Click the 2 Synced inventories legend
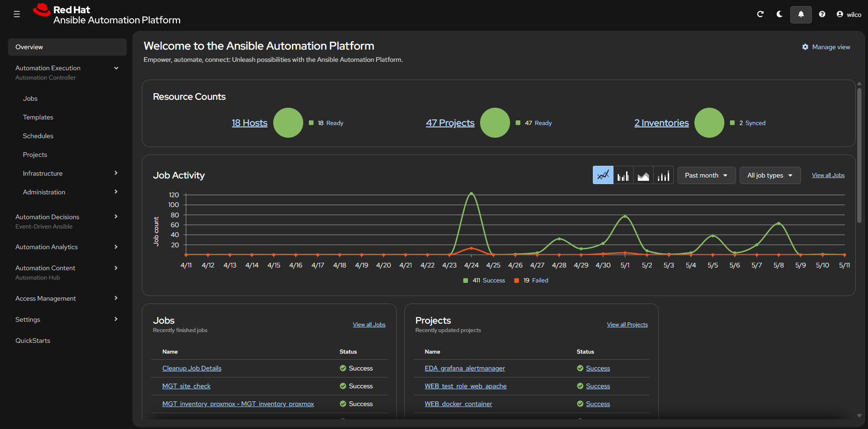The height and width of the screenshot is (429, 868). pos(748,123)
